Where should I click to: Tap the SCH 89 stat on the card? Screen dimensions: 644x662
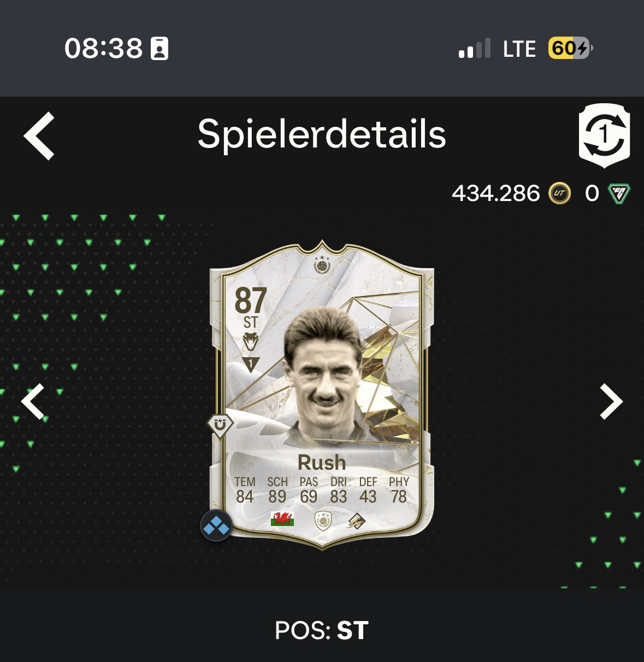tap(277, 490)
